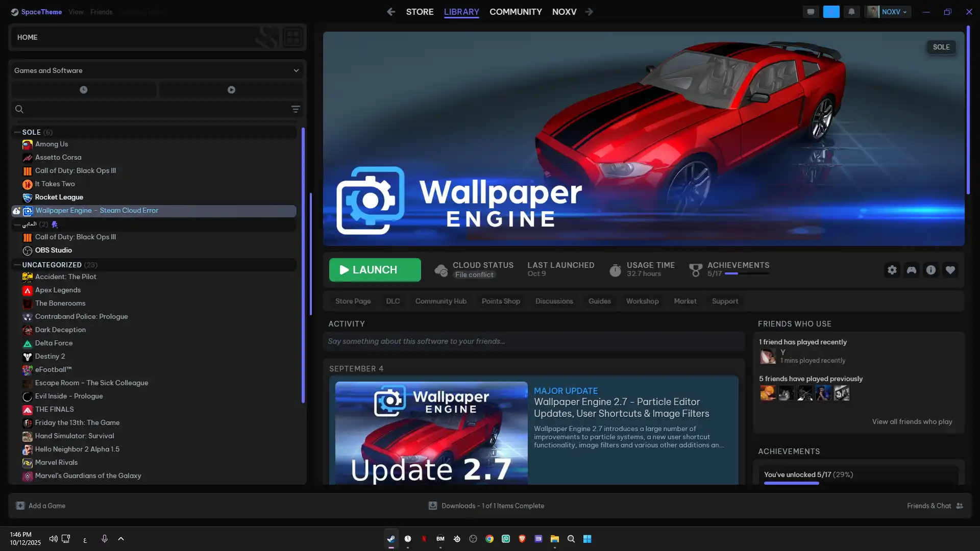Image resolution: width=980 pixels, height=551 pixels.
Task: Click the library search input field
Action: click(x=153, y=109)
